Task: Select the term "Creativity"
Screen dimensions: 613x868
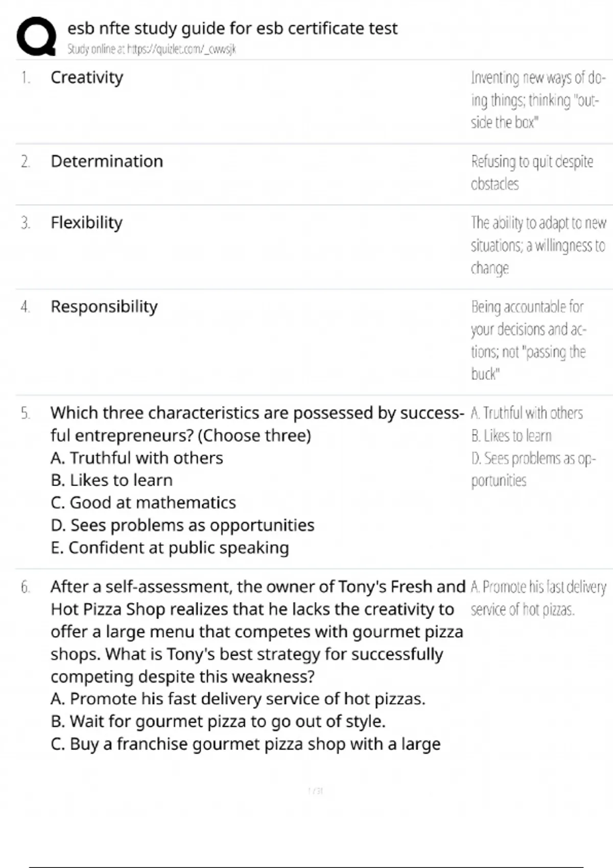Action: pos(87,78)
